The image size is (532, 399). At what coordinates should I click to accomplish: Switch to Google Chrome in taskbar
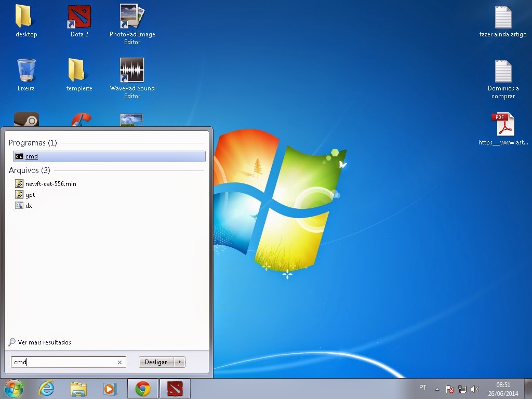coord(143,389)
